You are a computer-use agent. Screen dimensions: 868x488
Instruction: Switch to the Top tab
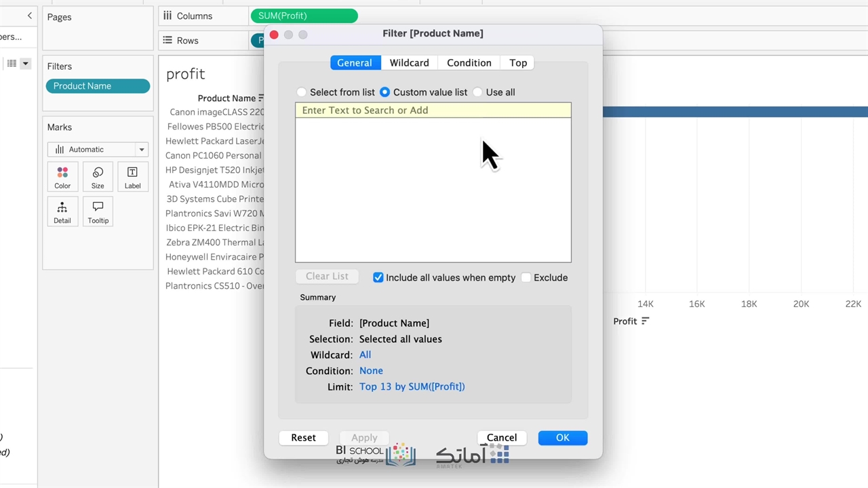(x=518, y=63)
